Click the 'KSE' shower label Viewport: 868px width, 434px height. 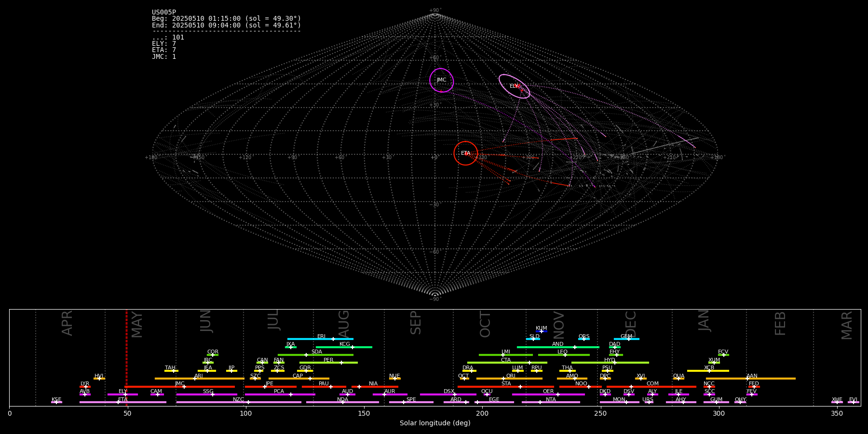tap(56, 399)
